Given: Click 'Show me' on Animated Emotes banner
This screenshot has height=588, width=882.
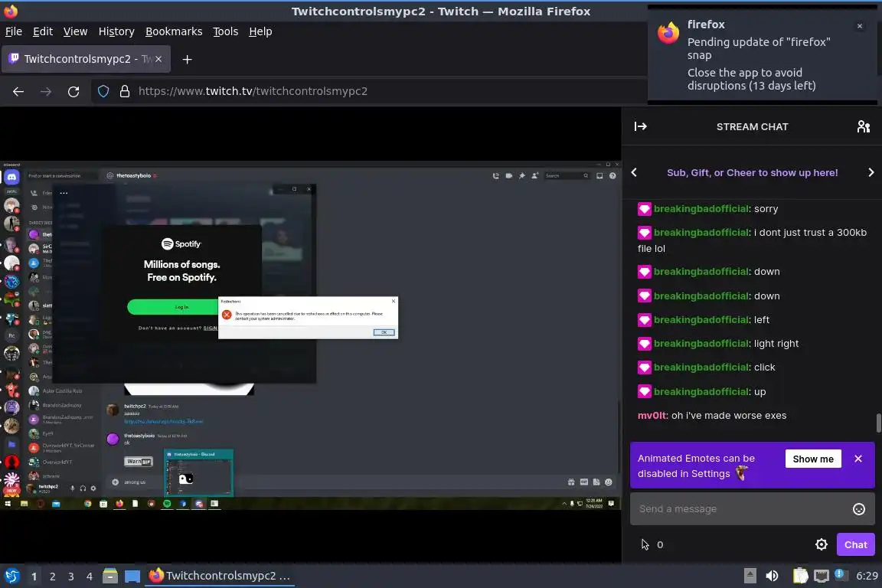Looking at the screenshot, I should pos(813,459).
